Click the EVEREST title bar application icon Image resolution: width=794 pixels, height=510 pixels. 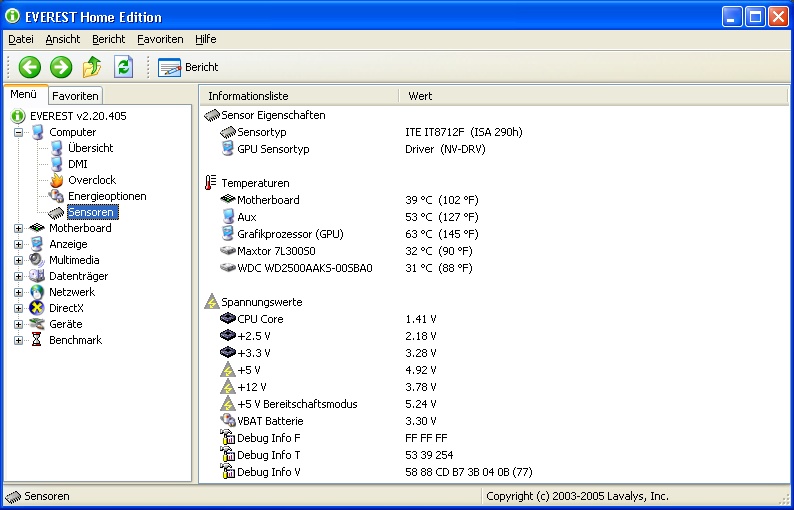click(12, 16)
